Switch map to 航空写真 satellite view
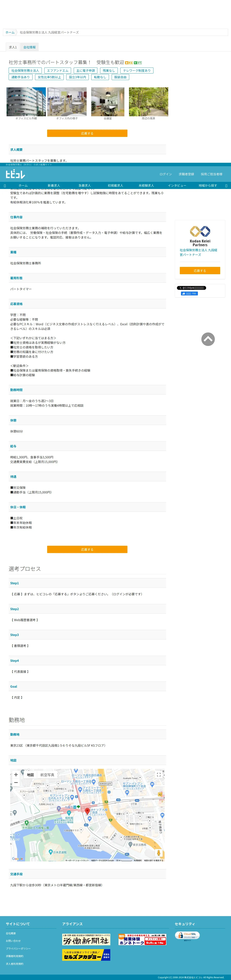The height and width of the screenshot is (980, 231). point(47,775)
